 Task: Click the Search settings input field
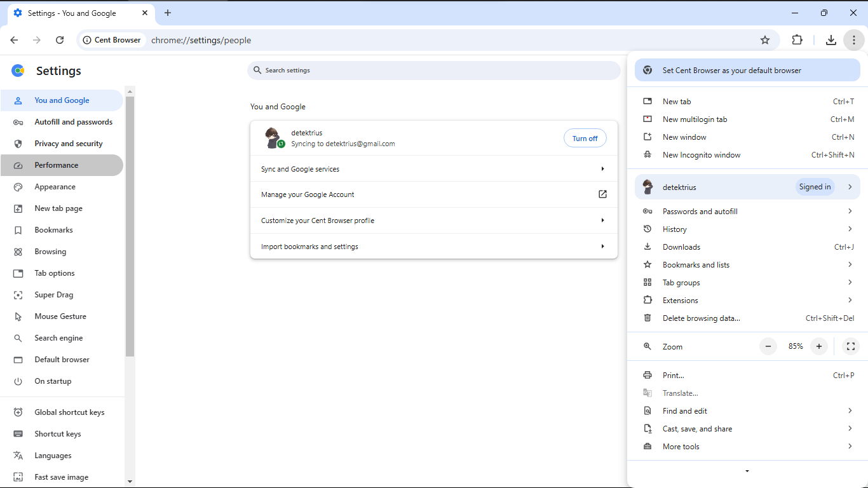click(433, 71)
